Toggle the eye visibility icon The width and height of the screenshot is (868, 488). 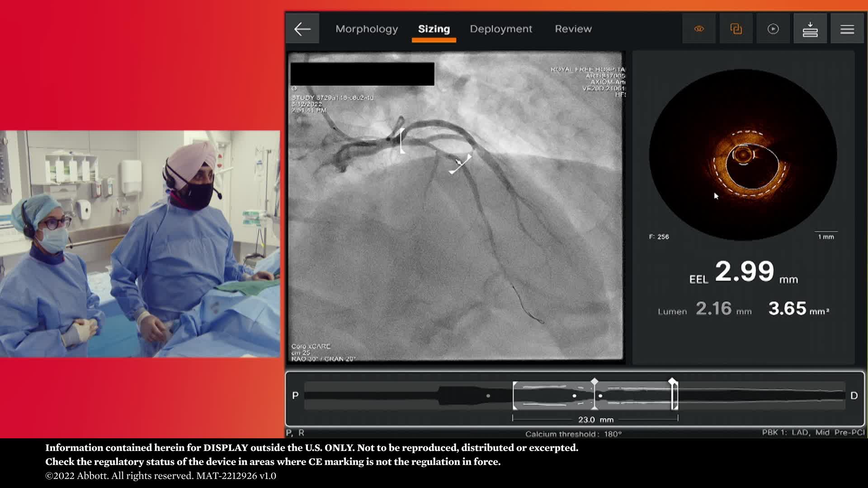pyautogui.click(x=699, y=29)
